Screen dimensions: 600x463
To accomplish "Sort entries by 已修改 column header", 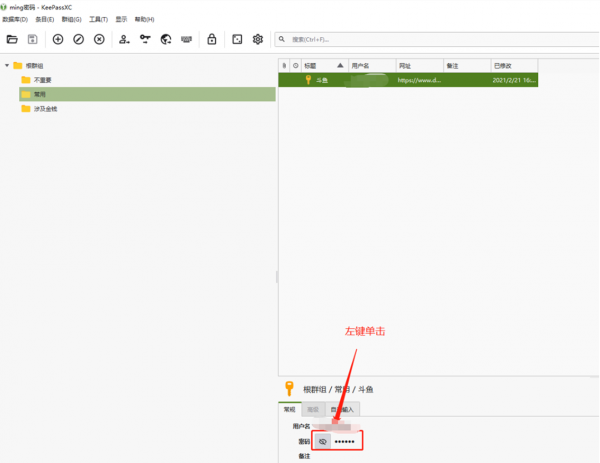I will (x=505, y=65).
